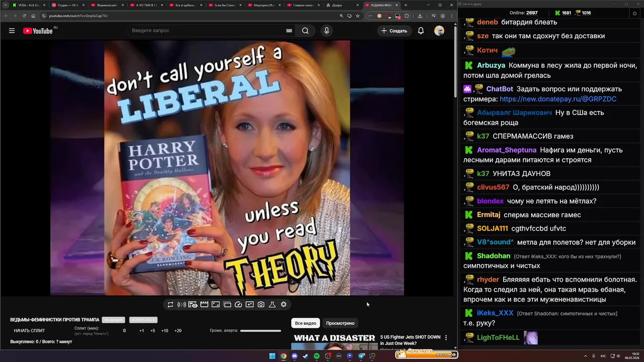Bookmark this page with the star icon
Image resolution: width=644 pixels, height=362 pixels.
358,16
